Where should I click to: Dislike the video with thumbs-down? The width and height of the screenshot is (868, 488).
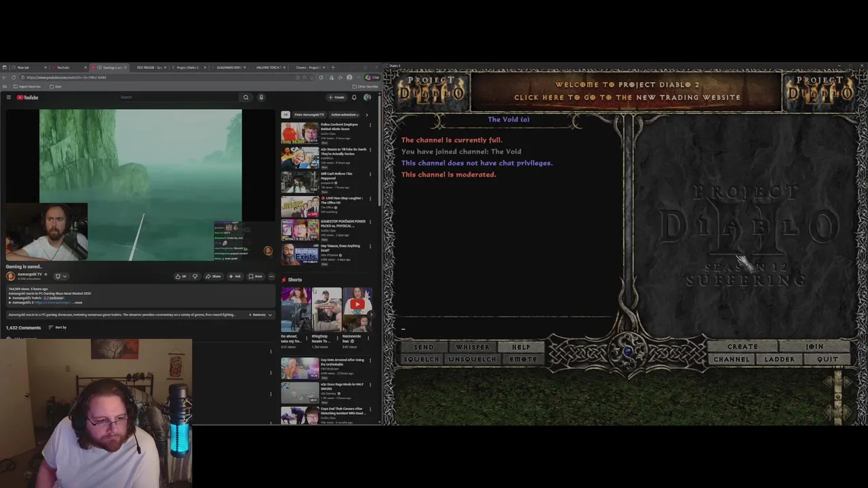195,277
